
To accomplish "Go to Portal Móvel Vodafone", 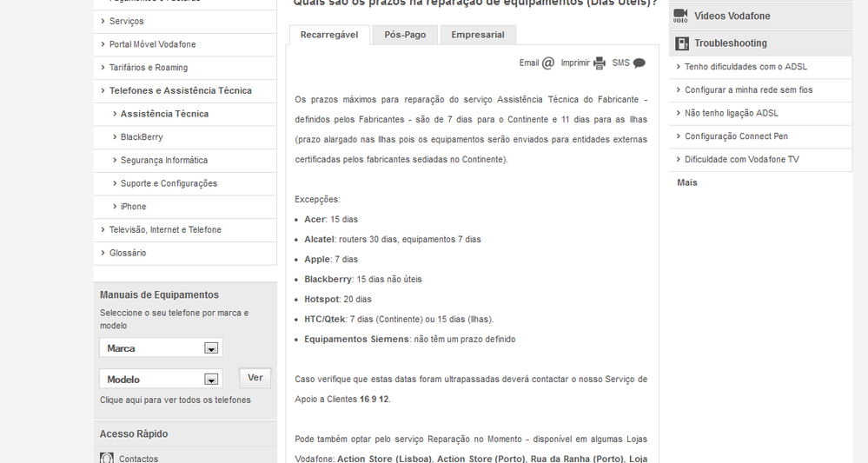I will [152, 44].
